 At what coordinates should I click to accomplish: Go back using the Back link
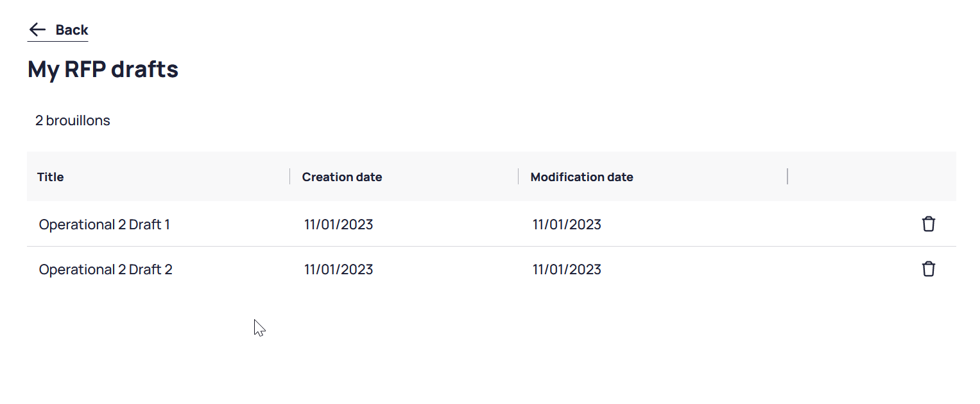pos(58,30)
